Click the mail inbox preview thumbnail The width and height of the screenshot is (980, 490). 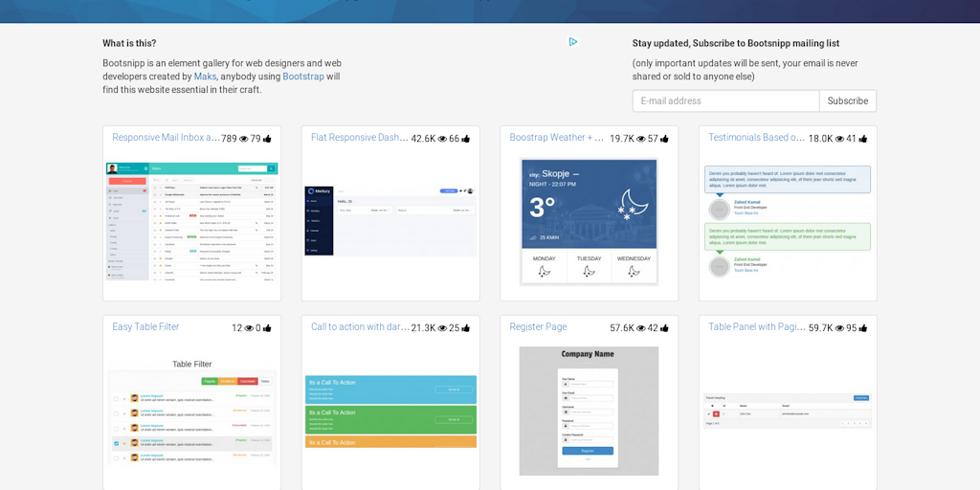(x=191, y=221)
